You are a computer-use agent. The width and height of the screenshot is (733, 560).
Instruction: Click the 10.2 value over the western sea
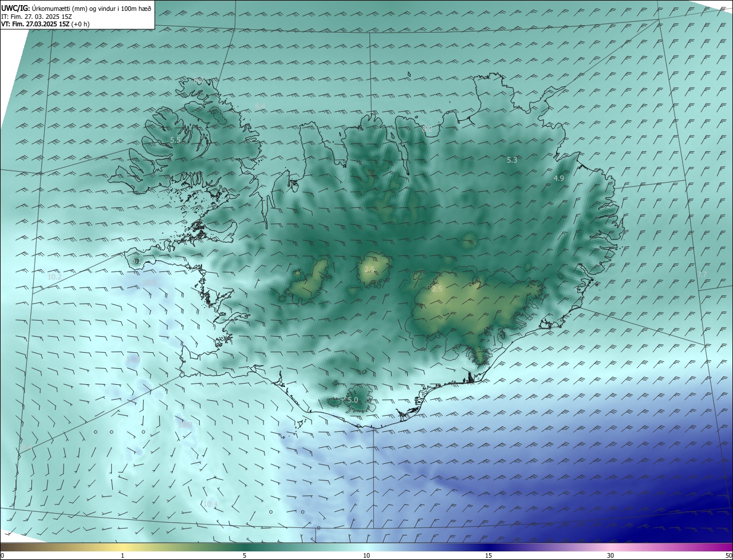click(54, 277)
